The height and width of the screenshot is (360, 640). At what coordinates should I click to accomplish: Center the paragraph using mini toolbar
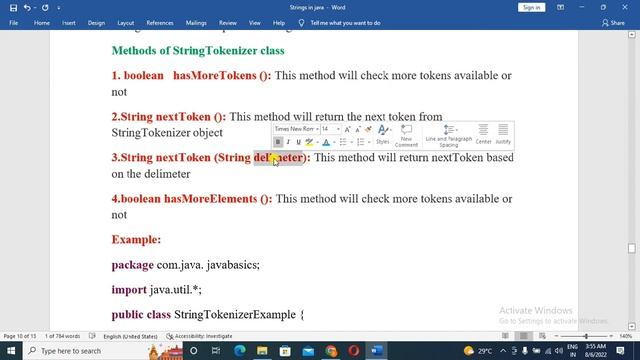[x=483, y=135]
